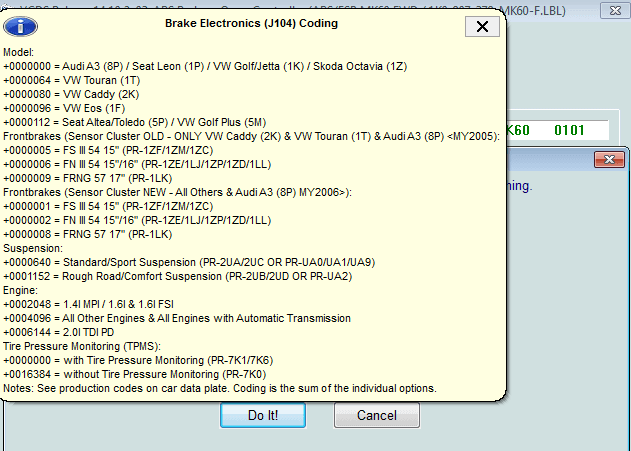Click the Do It! button
This screenshot has width=631, height=451.
[x=263, y=415]
